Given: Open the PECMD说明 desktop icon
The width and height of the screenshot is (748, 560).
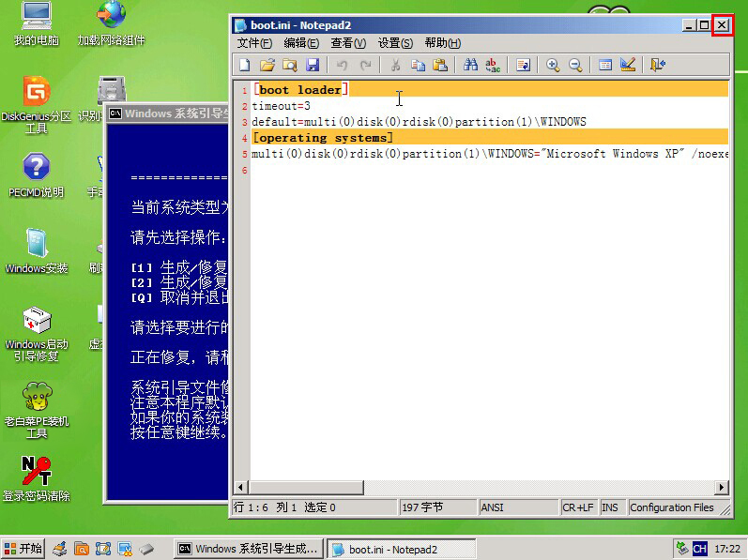Looking at the screenshot, I should click(x=37, y=174).
